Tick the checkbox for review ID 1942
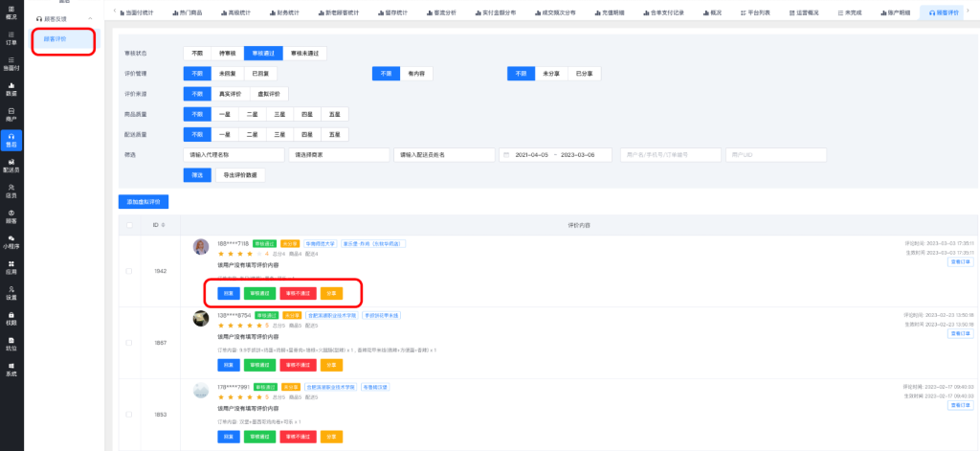This screenshot has width=980, height=451. 129,271
